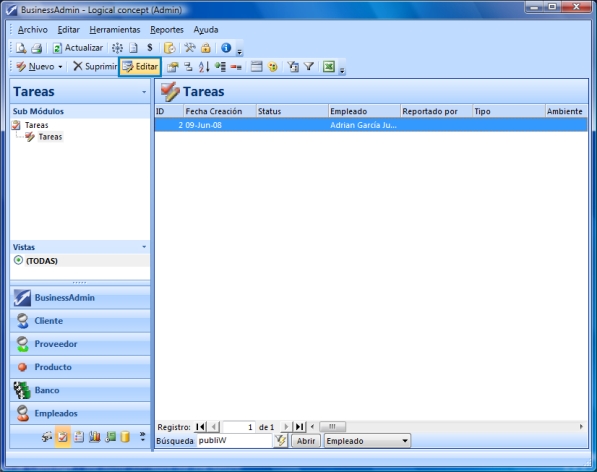Export to Excel using green icon
The image size is (597, 472).
329,67
